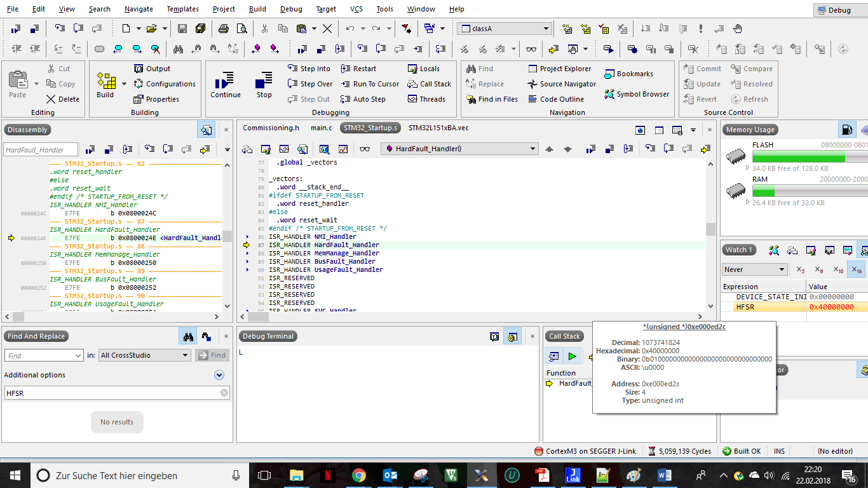This screenshot has height=488, width=868.
Task: Toggle the highlighted icon in Disassembly header
Action: point(206,130)
